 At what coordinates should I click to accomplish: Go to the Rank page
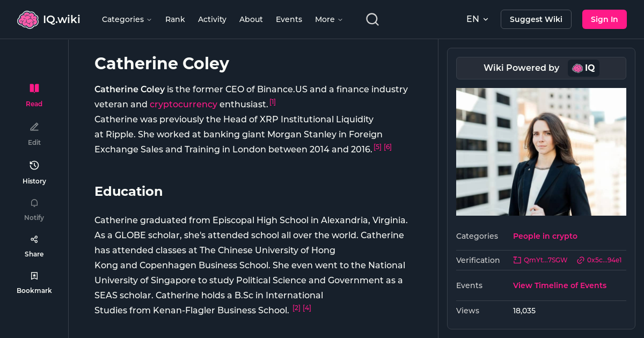175,19
